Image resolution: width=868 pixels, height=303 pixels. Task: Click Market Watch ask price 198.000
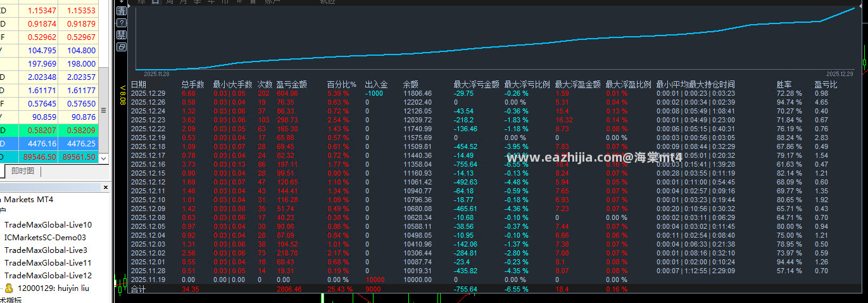pyautogui.click(x=81, y=64)
